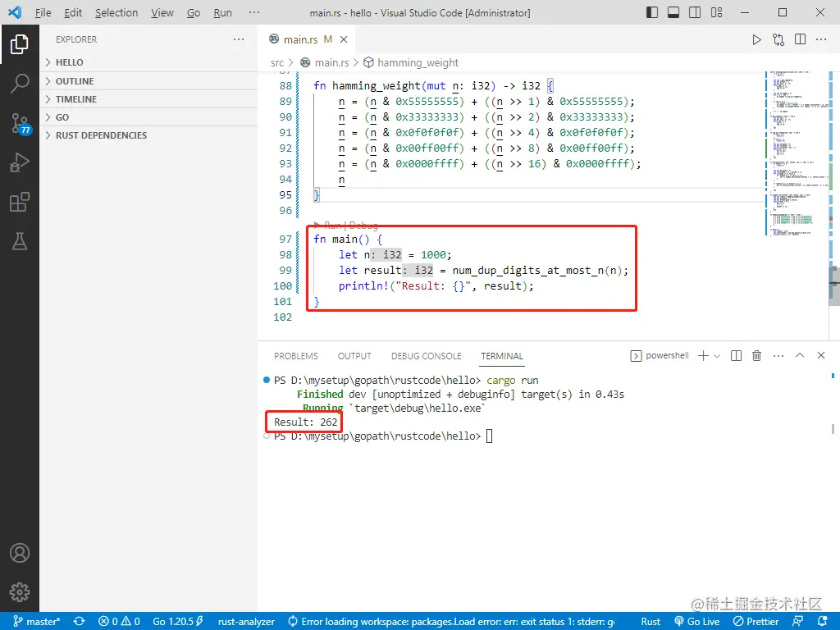Open the Extensions view
This screenshot has height=630, width=840.
20,202
